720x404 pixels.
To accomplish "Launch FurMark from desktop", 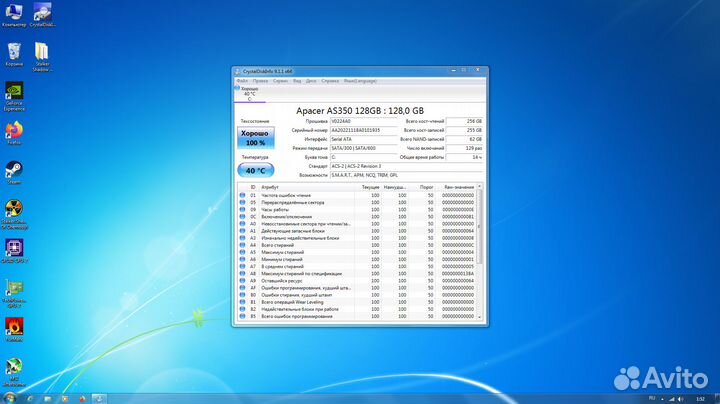I will pos(14,330).
